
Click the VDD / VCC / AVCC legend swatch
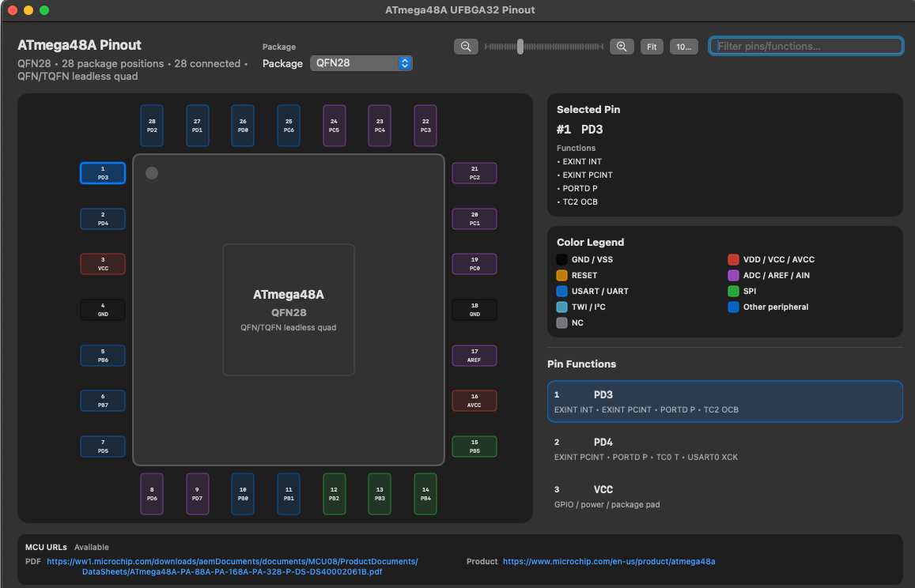(x=733, y=259)
